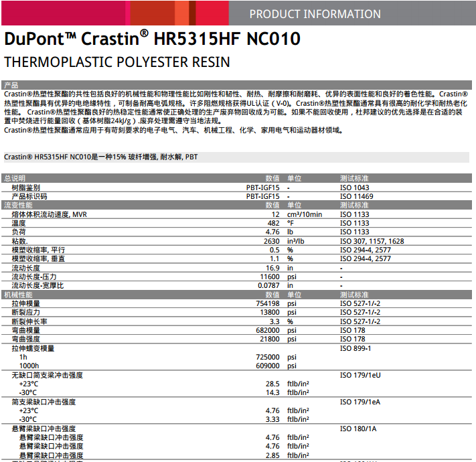Click the ISO 899-1 standard
The image size is (476, 462).
[x=355, y=348]
